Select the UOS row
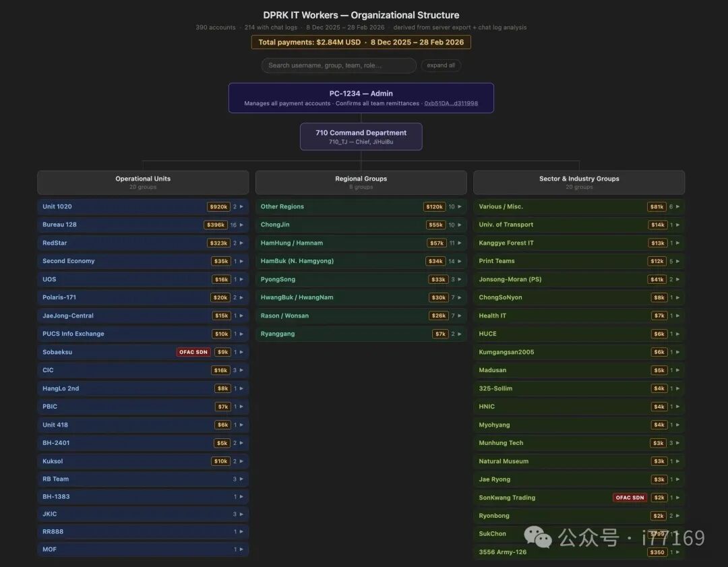The height and width of the screenshot is (567, 728). [x=143, y=279]
